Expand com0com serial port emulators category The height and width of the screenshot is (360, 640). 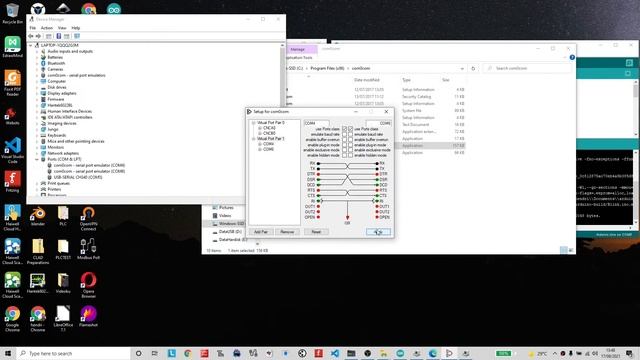[x=37, y=76]
